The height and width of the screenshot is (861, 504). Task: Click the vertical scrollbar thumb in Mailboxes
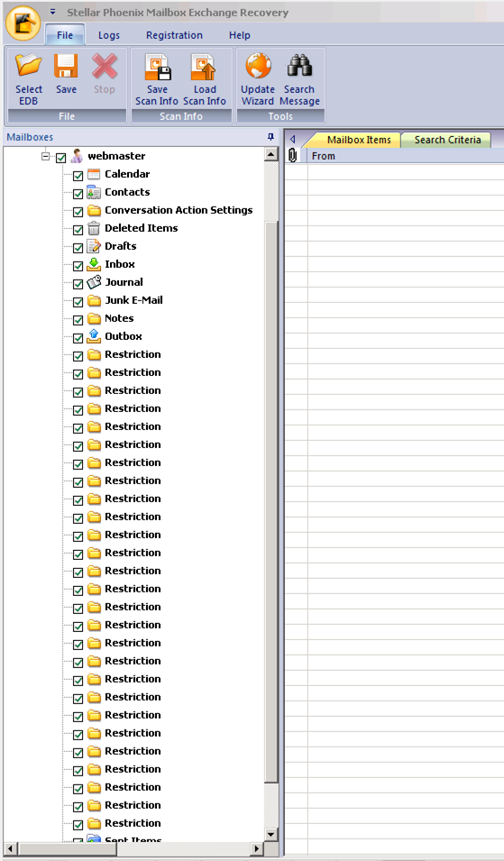click(x=271, y=502)
